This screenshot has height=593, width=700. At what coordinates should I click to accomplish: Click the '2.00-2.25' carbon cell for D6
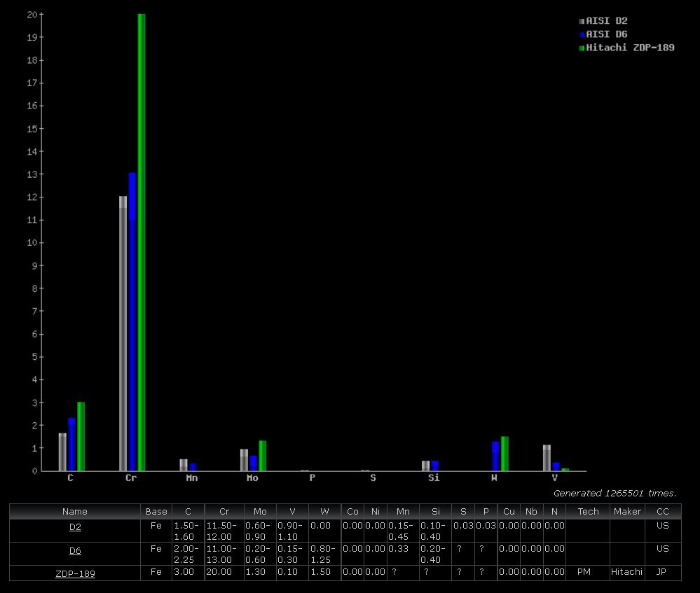pos(188,554)
